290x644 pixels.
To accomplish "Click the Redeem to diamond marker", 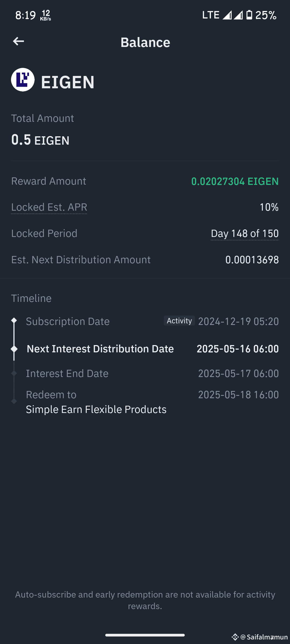I will click(14, 401).
